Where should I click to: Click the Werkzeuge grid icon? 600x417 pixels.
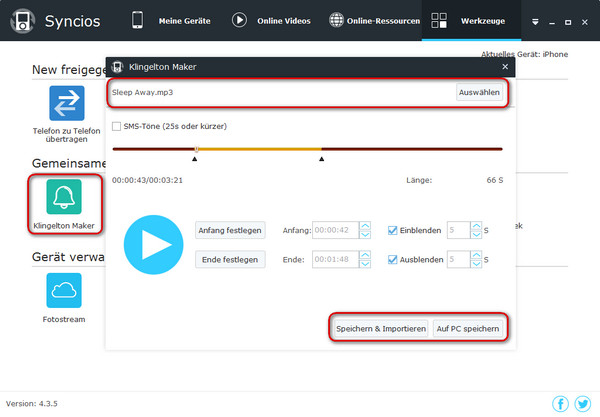click(x=439, y=20)
